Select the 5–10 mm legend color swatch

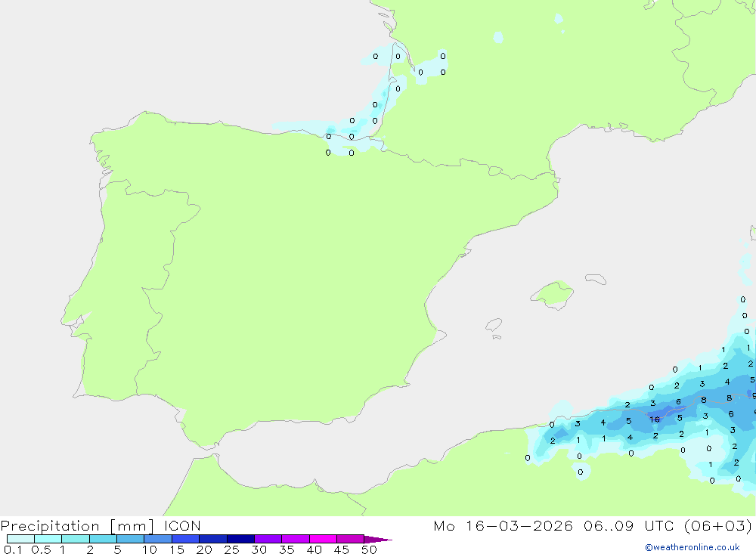(130, 539)
